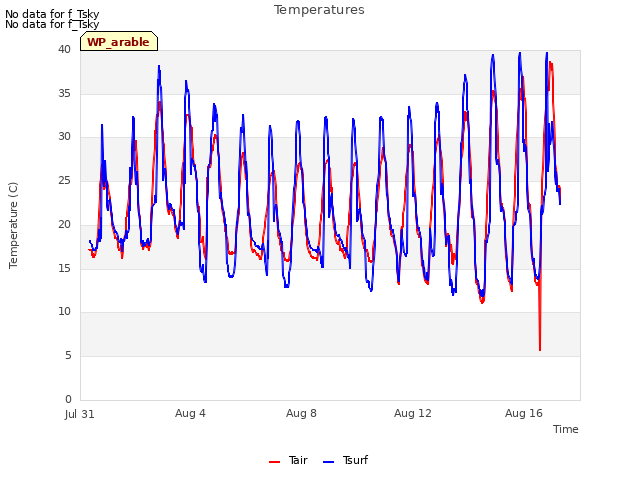Click the 40 y-axis value

click(64, 50)
